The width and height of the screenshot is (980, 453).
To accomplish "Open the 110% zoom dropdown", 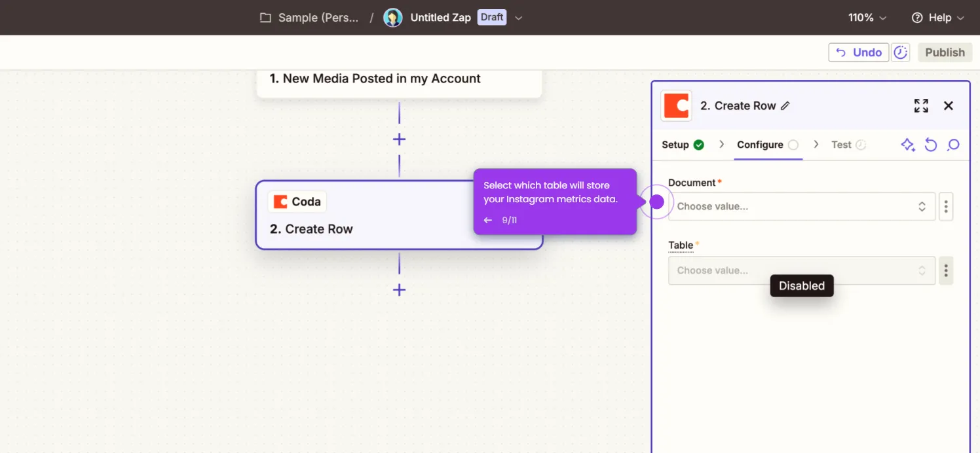I will (x=867, y=18).
